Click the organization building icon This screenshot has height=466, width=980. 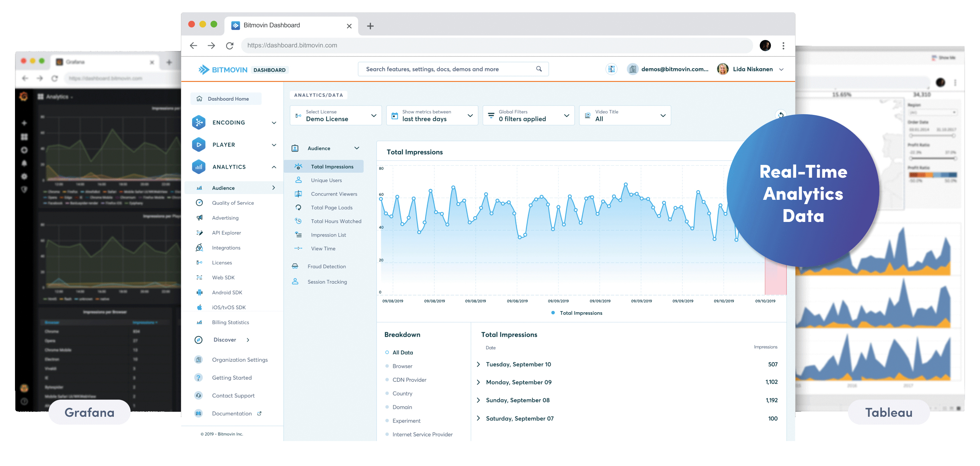pos(632,69)
